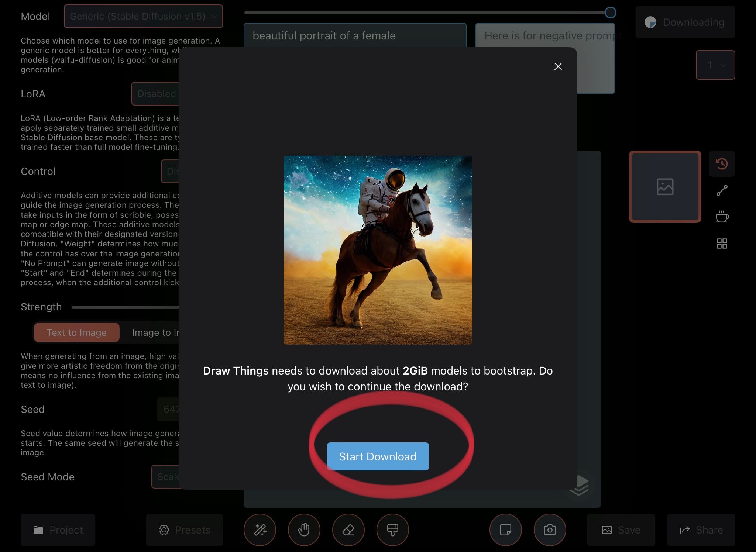Screen dimensions: 756x552
Task: Choose the paint roller tool
Action: tap(392, 530)
